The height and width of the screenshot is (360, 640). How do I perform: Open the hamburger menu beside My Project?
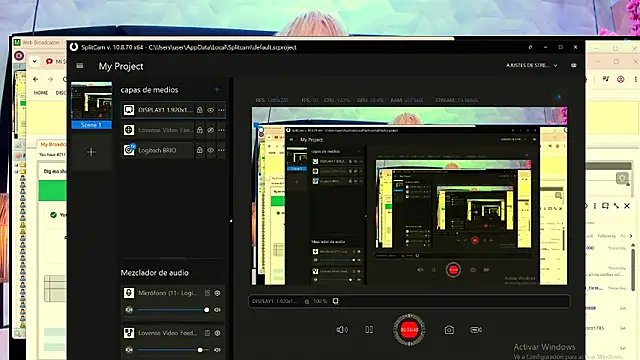(x=80, y=66)
